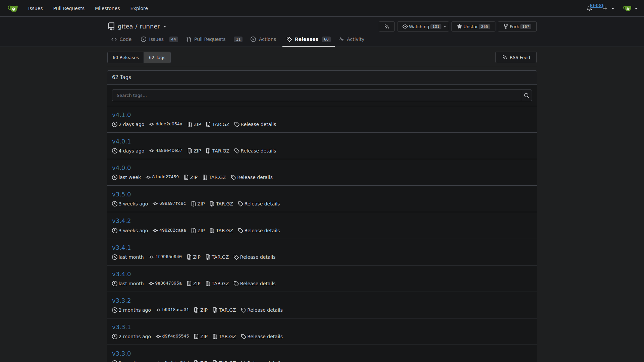Open tag v3.4.2
This screenshot has width=644, height=362.
pos(121,221)
